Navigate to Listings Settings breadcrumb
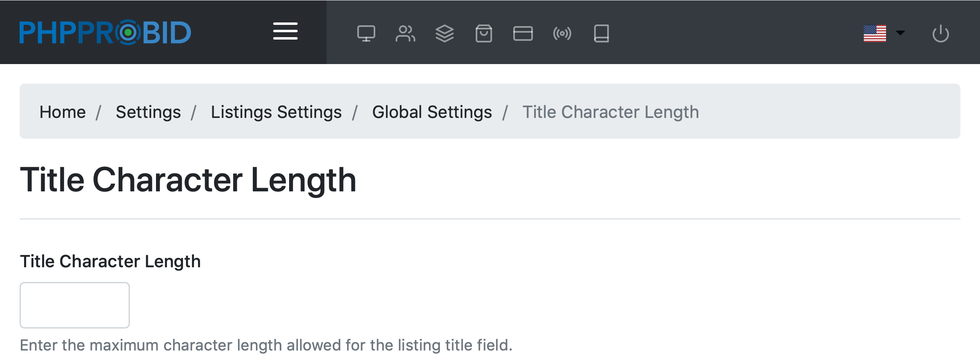This screenshot has width=980, height=355. point(276,112)
